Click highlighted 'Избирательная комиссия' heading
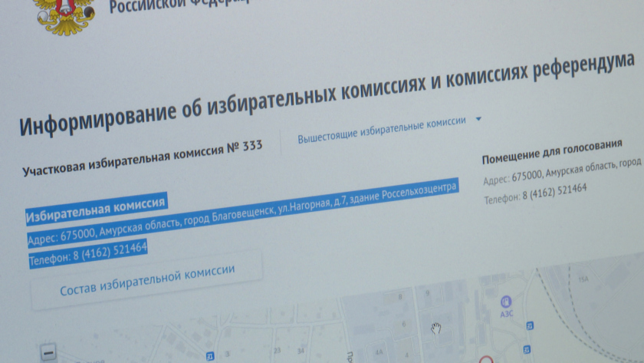Screen dimensions: 644x363 tap(97, 209)
